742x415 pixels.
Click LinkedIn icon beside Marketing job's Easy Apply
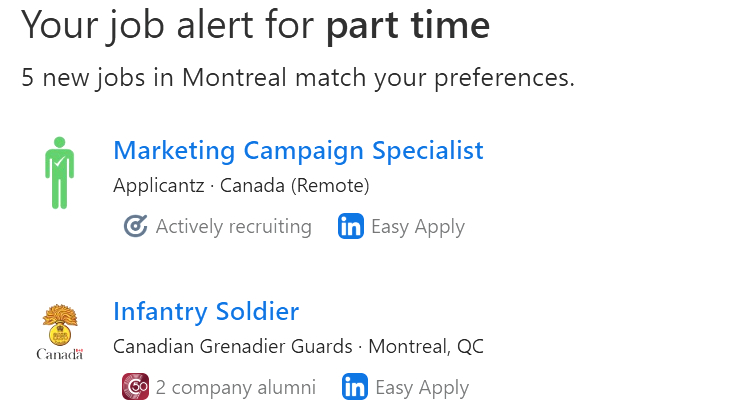point(350,227)
